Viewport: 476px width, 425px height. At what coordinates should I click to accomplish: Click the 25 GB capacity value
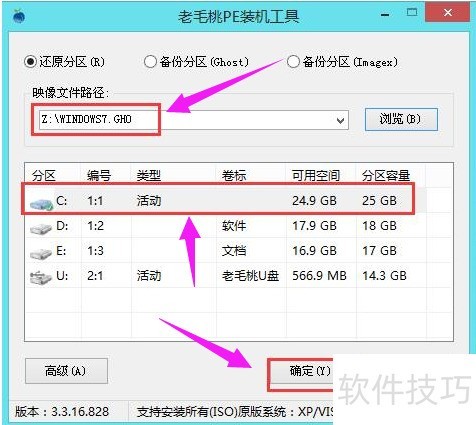point(379,201)
